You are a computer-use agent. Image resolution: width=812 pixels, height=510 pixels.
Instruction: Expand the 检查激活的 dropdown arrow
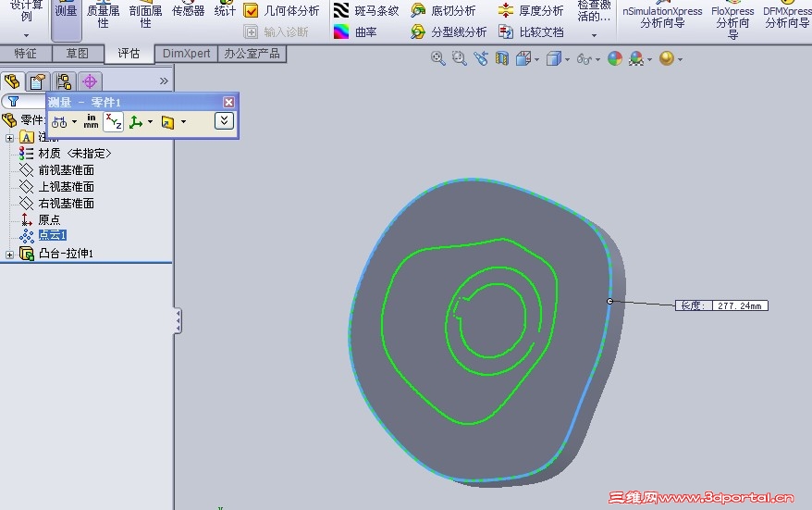[x=594, y=36]
